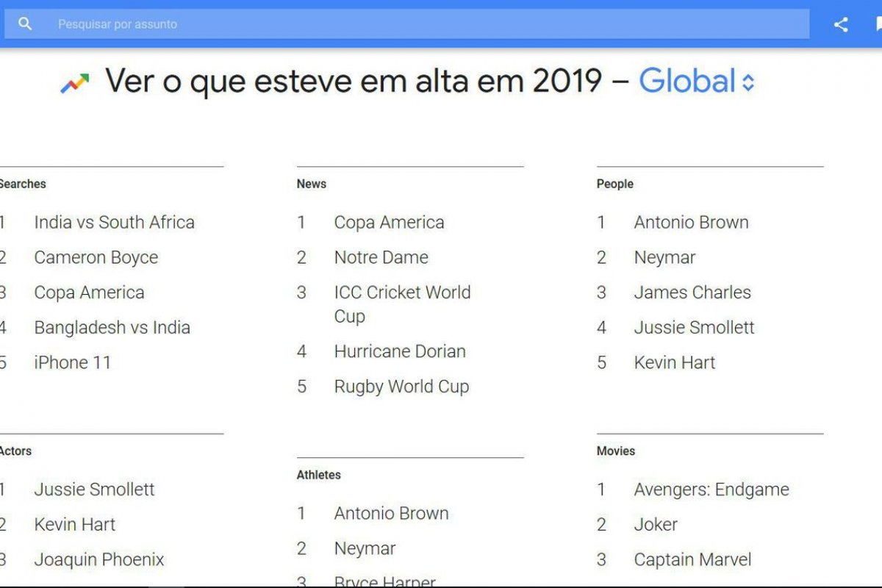The image size is (882, 588).
Task: Expand region selector chevron arrows
Action: tap(748, 82)
